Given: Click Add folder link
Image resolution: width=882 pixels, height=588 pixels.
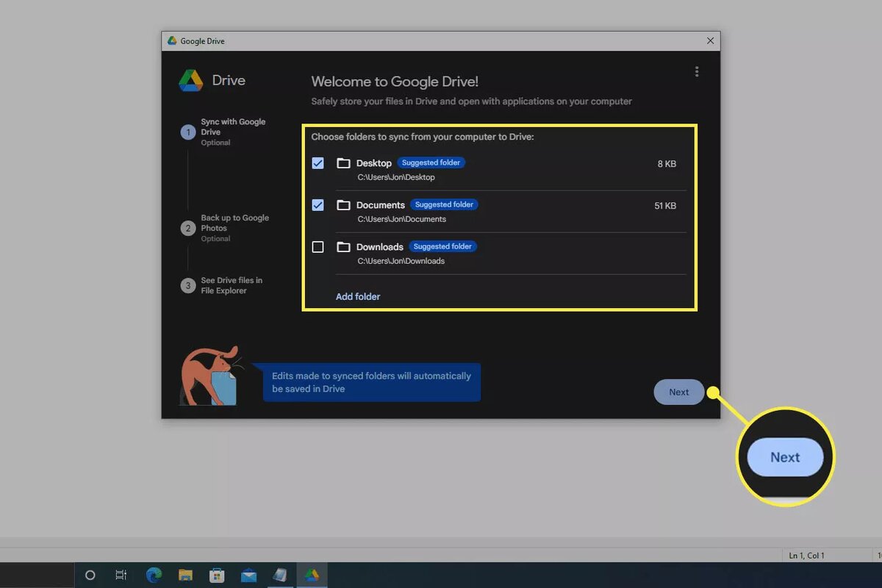Looking at the screenshot, I should (x=358, y=296).
